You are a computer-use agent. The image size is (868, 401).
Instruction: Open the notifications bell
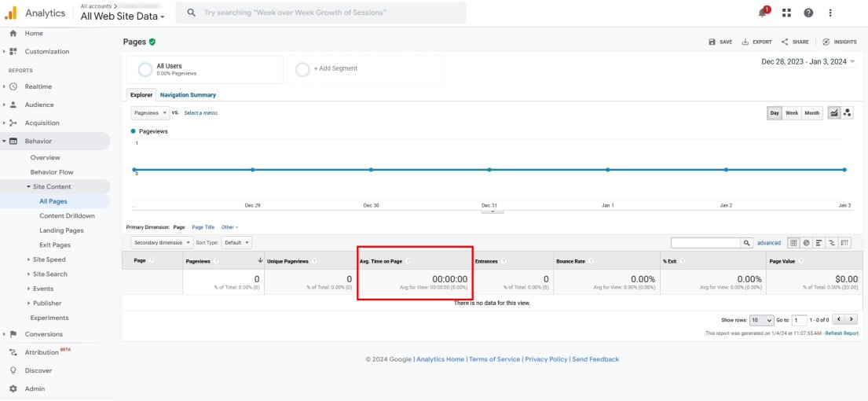tap(762, 13)
